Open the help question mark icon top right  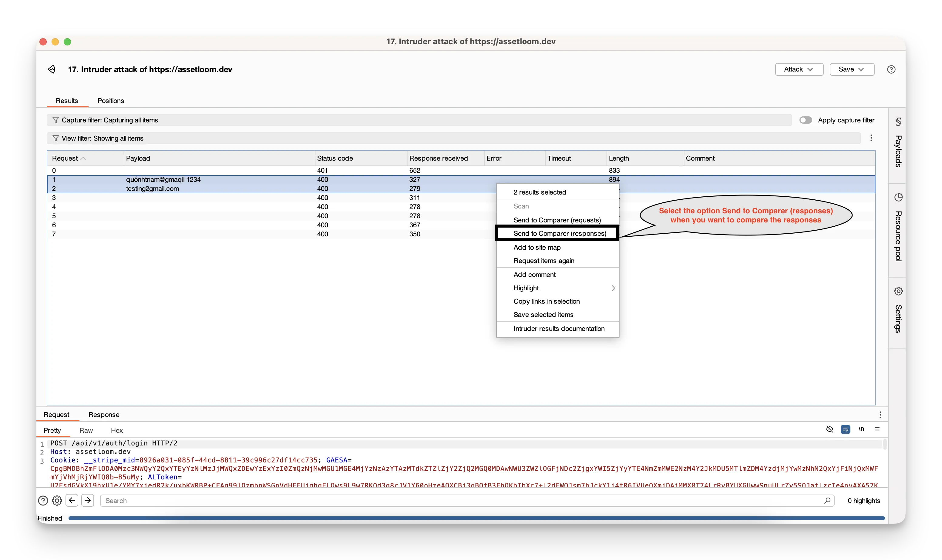(891, 69)
